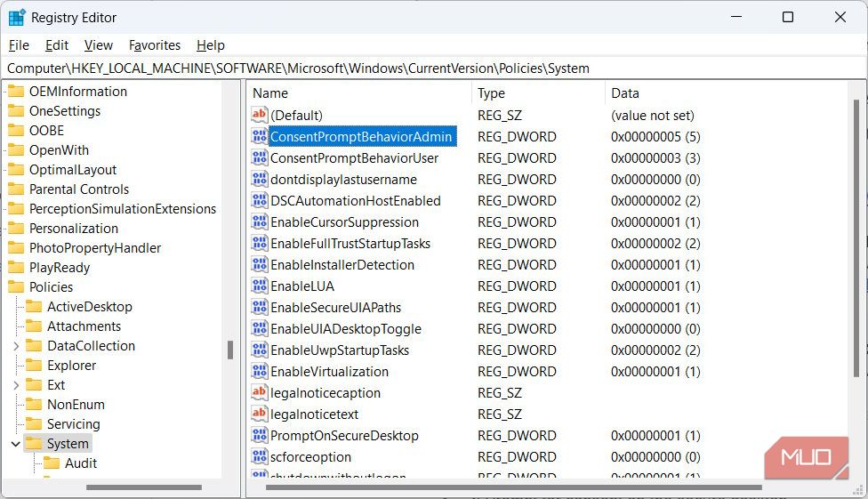Open the View menu
This screenshot has height=499, width=868.
pyautogui.click(x=99, y=45)
